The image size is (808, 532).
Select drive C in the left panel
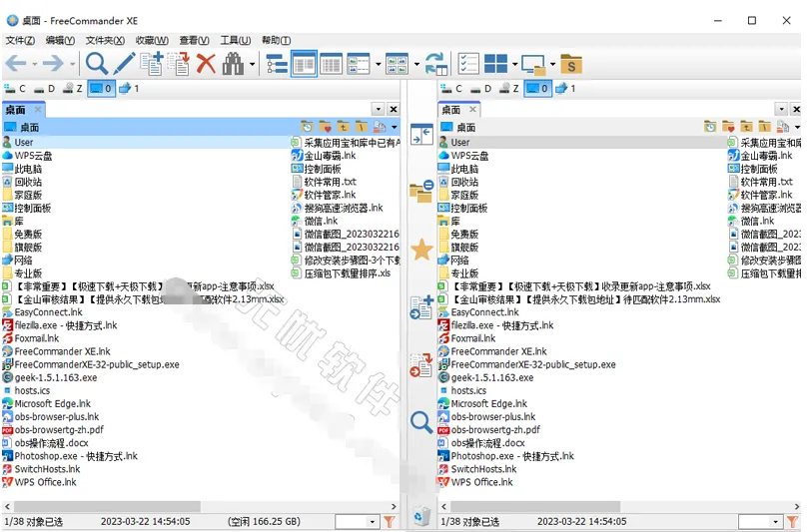15,89
